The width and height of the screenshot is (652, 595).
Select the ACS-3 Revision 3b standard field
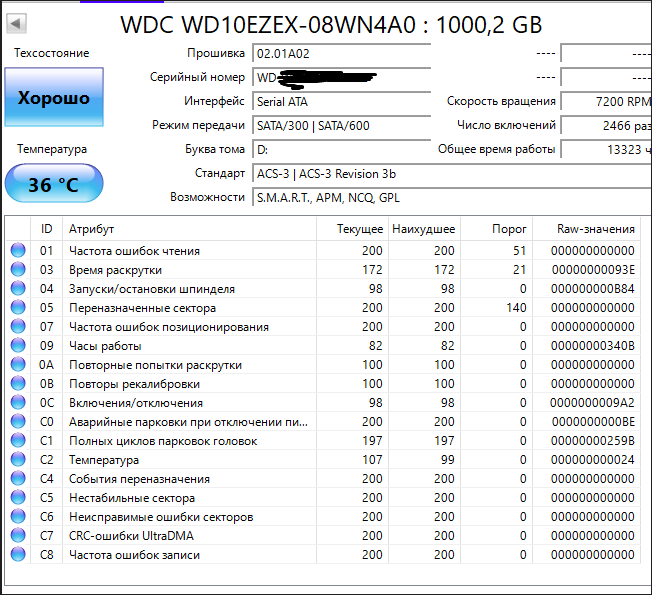452,173
